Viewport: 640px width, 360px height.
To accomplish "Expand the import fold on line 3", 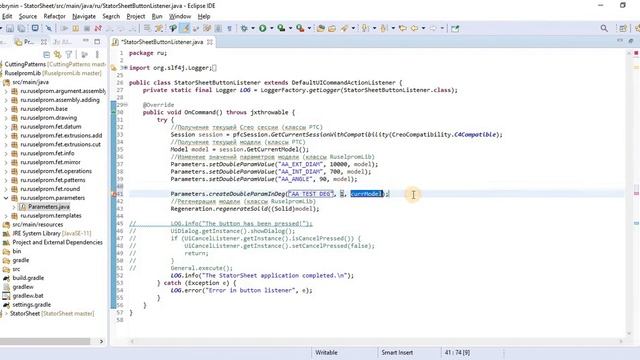I will (125, 68).
